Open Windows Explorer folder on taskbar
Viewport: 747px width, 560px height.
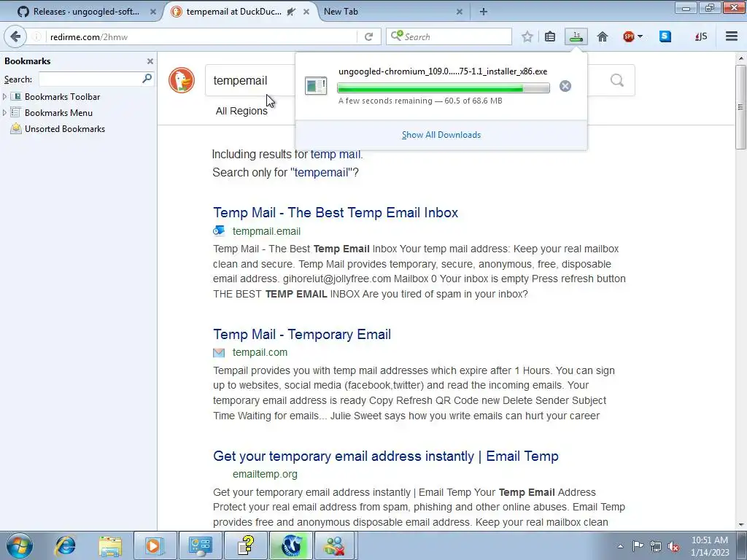(x=111, y=545)
